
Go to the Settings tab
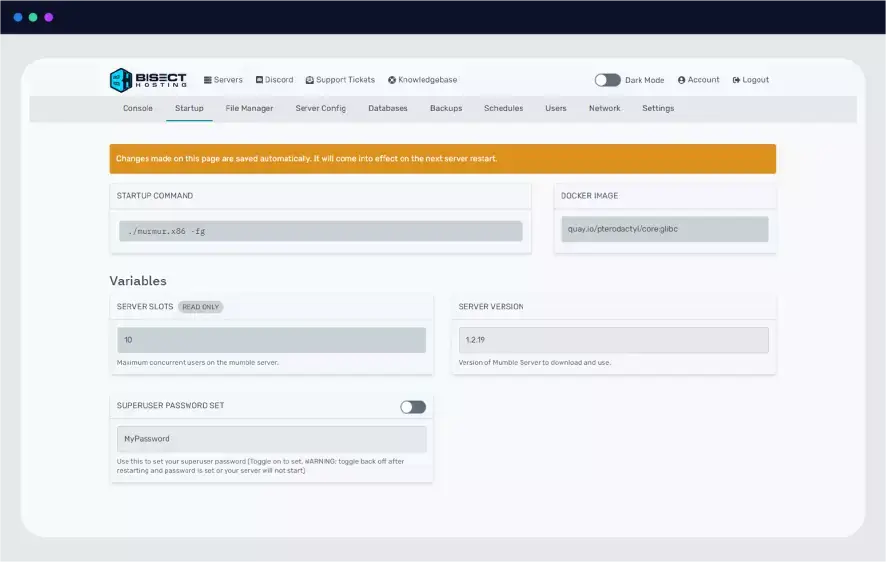point(658,108)
